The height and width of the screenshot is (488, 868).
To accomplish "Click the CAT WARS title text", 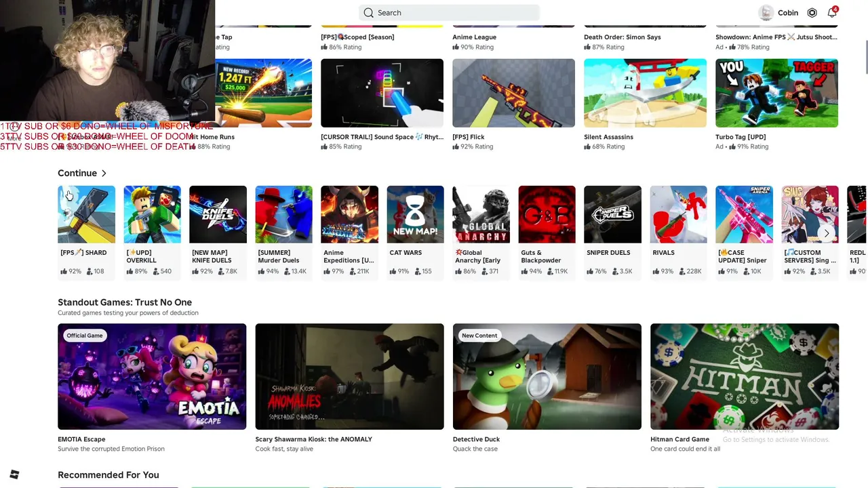I will [406, 253].
